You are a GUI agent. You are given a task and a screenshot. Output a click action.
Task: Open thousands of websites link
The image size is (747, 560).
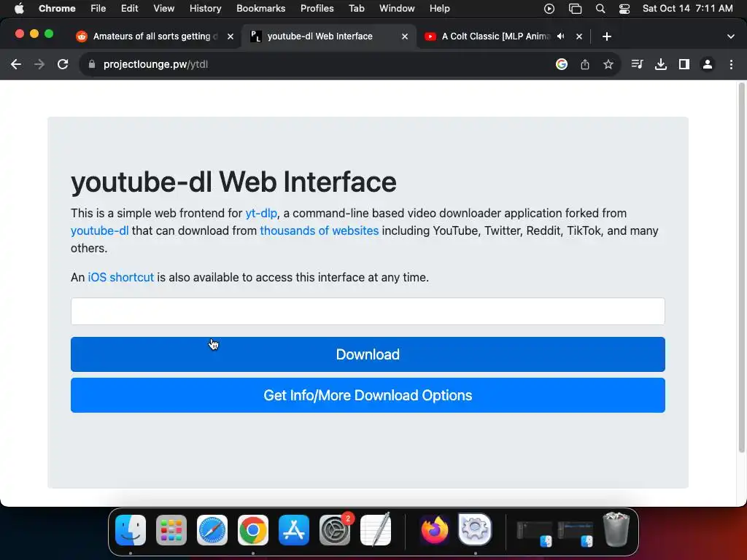click(x=320, y=231)
